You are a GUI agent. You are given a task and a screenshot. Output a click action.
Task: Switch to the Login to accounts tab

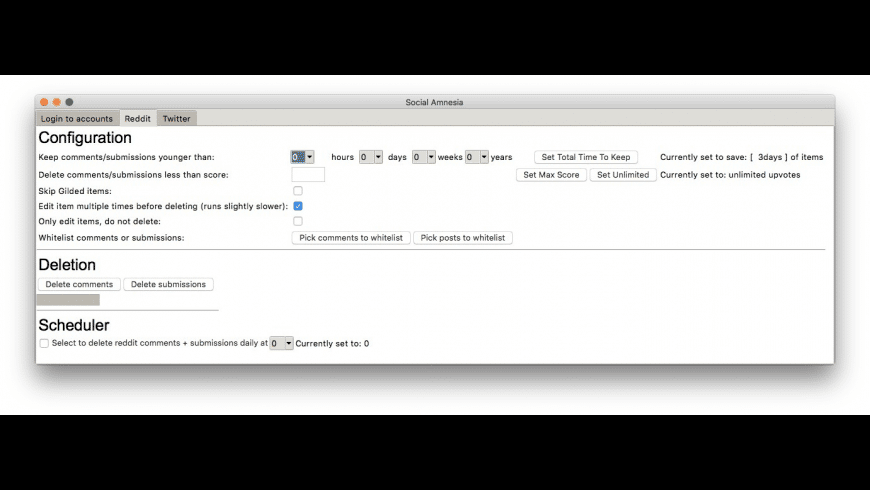coord(77,119)
